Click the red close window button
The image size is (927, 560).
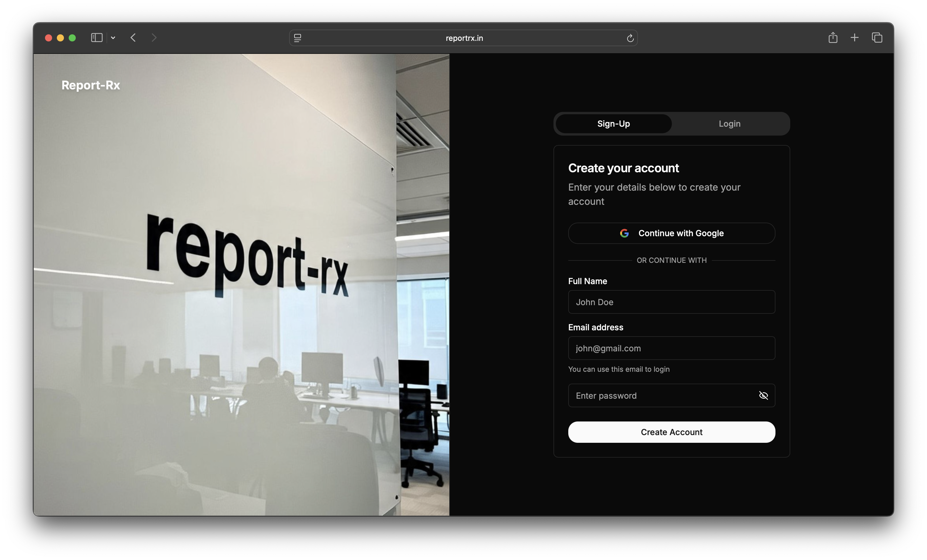[49, 38]
